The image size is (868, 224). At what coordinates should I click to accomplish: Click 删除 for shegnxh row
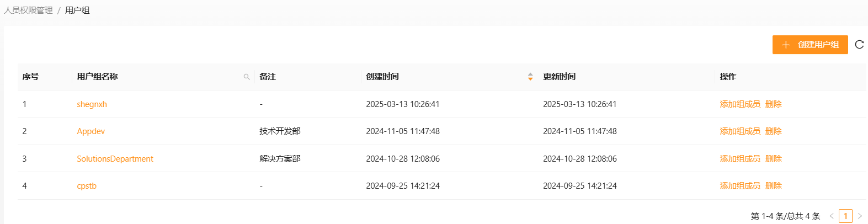(773, 104)
